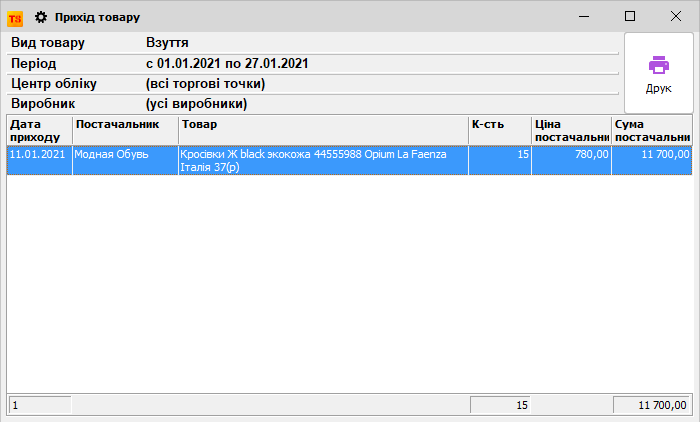The image size is (700, 422).
Task: Select the Модная Обувь supplier cell
Action: pos(125,155)
